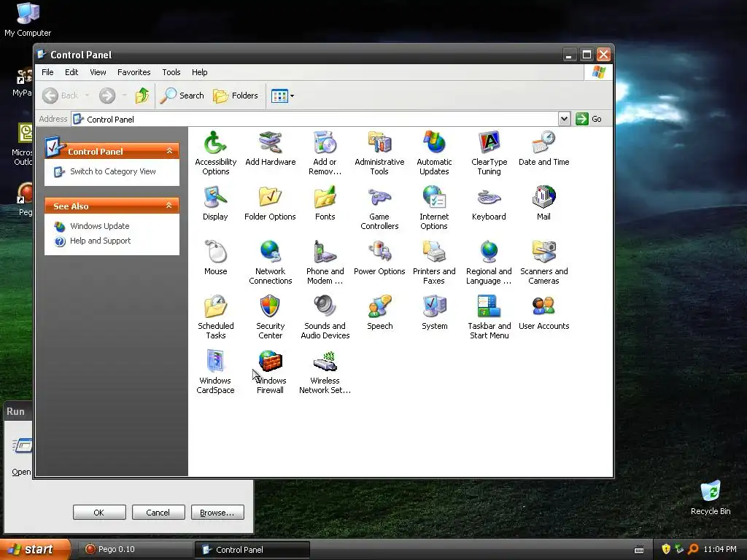This screenshot has width=747, height=560.
Task: Select Date and Time icon
Action: 543,143
